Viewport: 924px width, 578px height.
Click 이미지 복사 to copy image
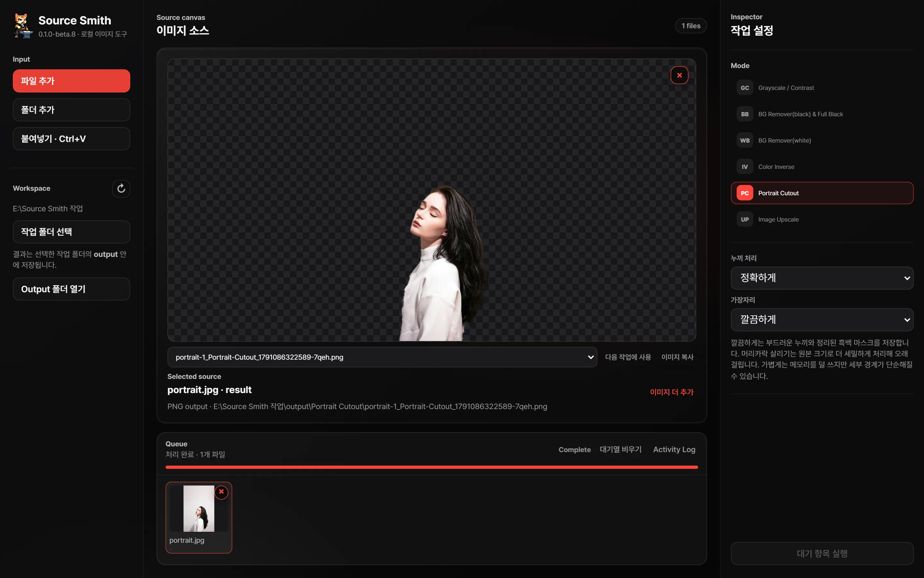tap(677, 357)
